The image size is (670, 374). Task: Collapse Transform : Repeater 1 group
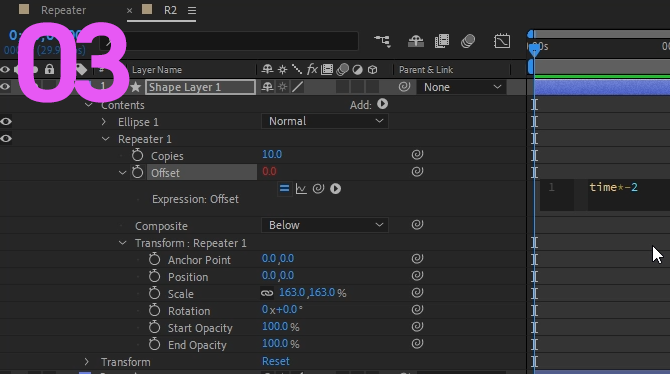pos(123,243)
